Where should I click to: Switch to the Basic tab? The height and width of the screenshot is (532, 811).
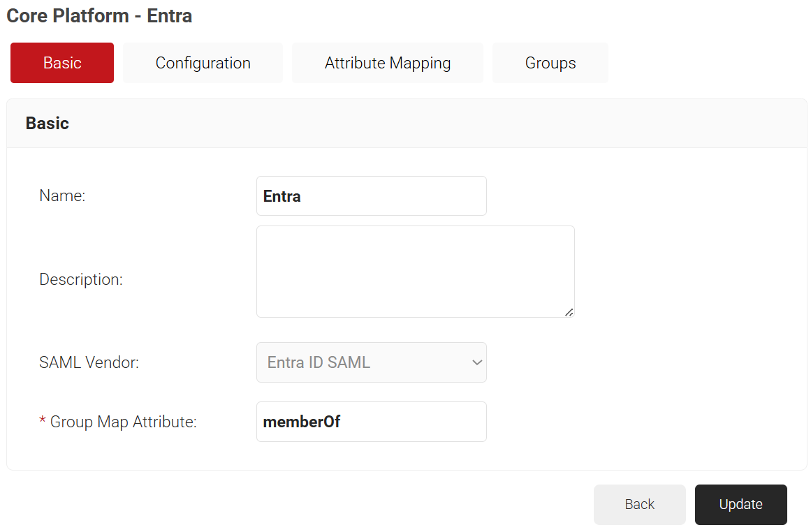click(x=62, y=63)
